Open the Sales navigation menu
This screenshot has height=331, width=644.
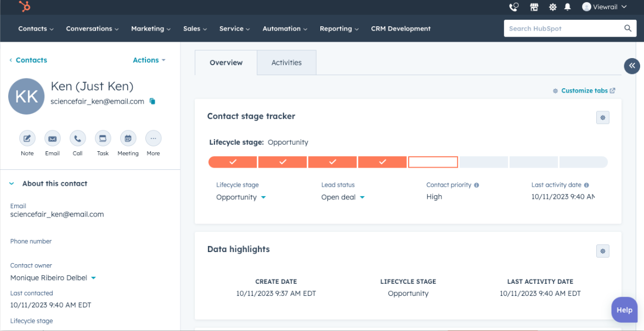(x=195, y=28)
